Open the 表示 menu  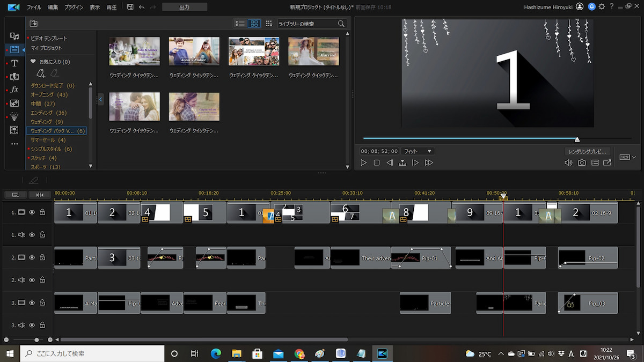[95, 7]
